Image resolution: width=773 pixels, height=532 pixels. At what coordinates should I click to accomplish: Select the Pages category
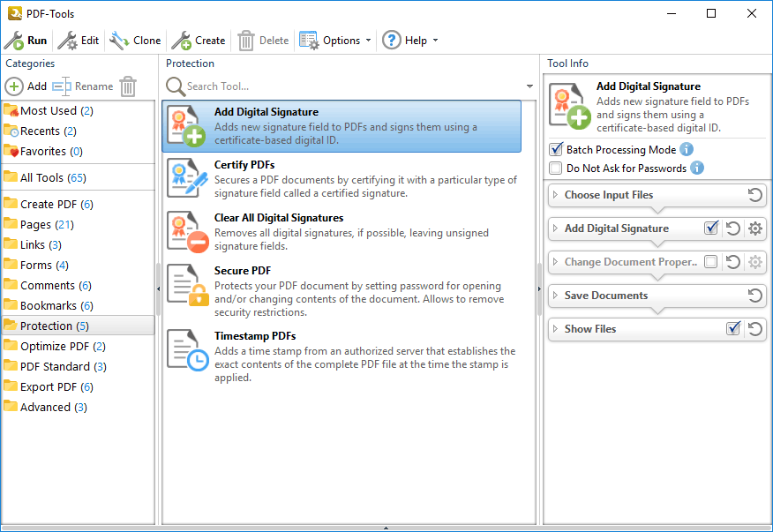(78, 224)
